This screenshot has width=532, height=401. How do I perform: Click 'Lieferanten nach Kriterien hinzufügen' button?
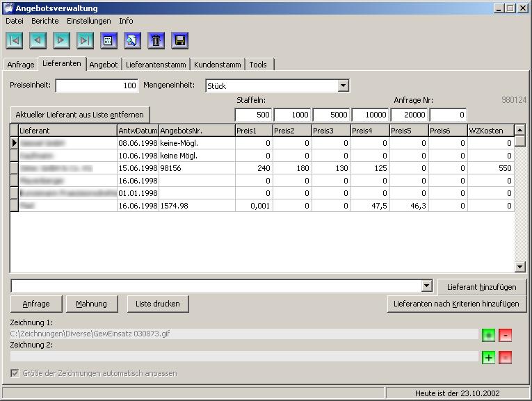(x=456, y=304)
